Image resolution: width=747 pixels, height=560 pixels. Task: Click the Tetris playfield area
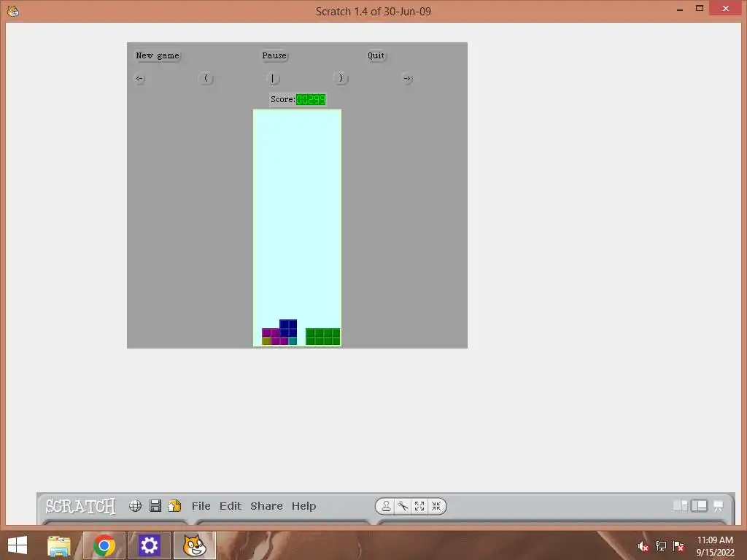point(298,228)
